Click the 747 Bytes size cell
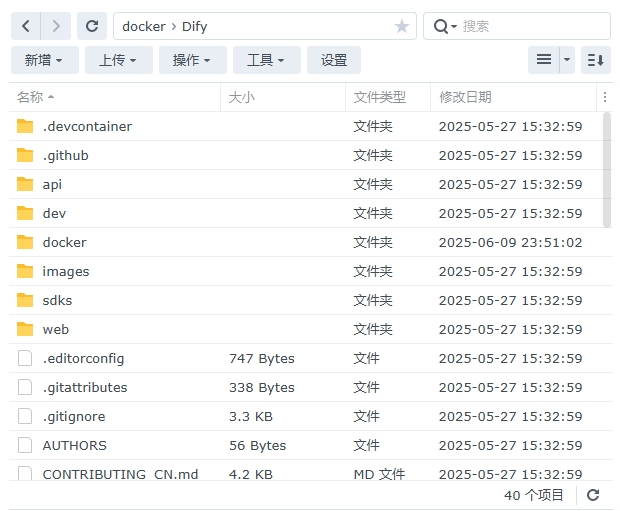Viewport: 620px width, 511px height. coord(262,358)
